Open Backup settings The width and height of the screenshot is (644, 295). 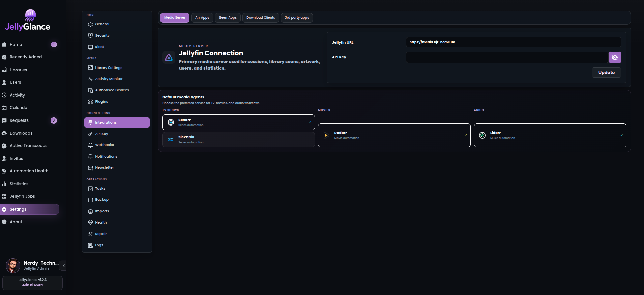[x=117, y=200]
